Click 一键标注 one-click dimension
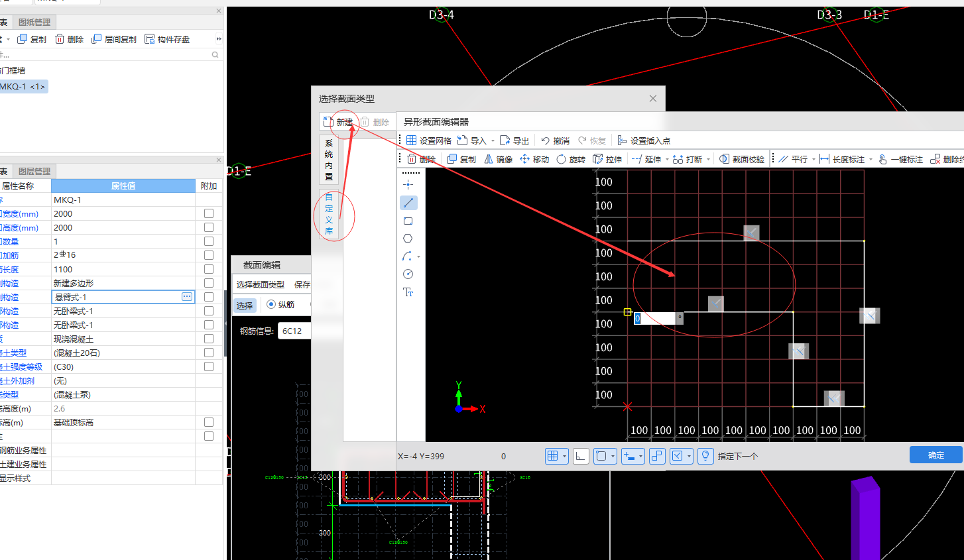The image size is (964, 560). pos(900,159)
